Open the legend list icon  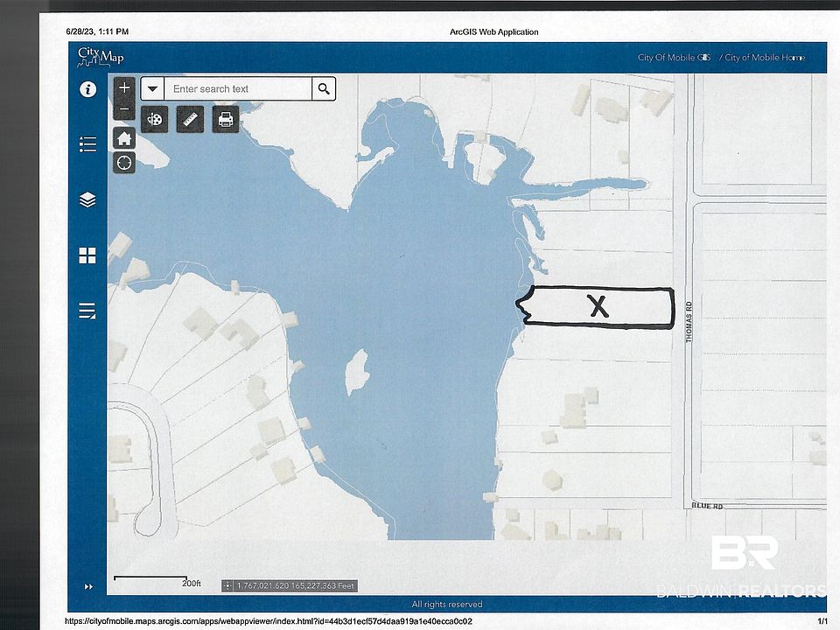click(x=87, y=144)
